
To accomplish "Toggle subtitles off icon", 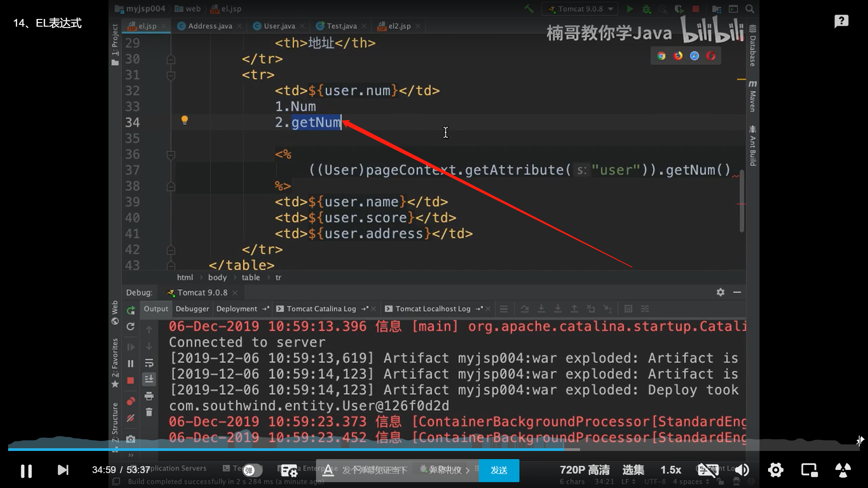I will coord(708,470).
